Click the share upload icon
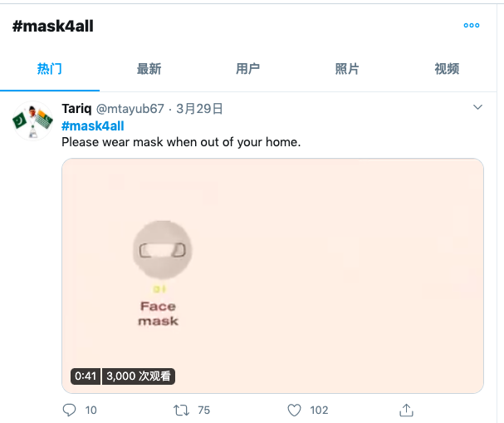Image resolution: width=504 pixels, height=423 pixels. (406, 410)
